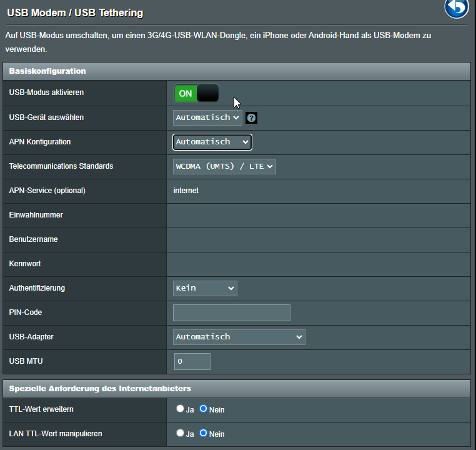This screenshot has width=476, height=450.
Task: Click the TTL-Wert erweitern label
Action: pyautogui.click(x=41, y=409)
